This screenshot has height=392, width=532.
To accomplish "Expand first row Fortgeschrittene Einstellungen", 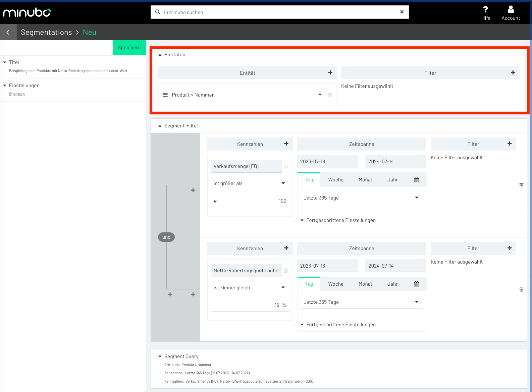I will pyautogui.click(x=338, y=220).
